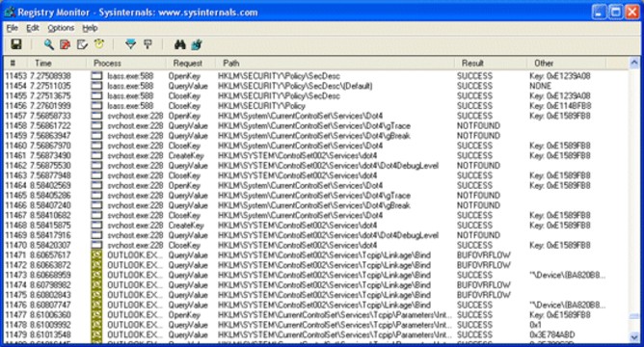Click the # column header

click(15, 63)
